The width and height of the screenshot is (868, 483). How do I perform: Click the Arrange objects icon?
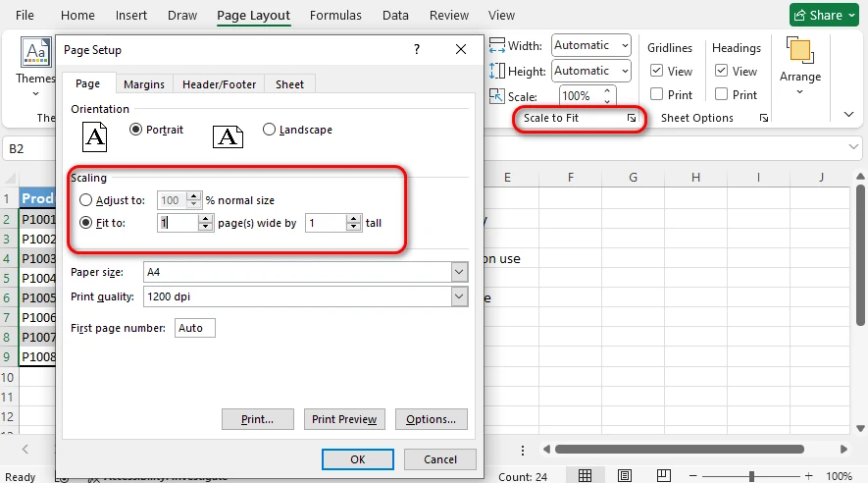click(800, 50)
